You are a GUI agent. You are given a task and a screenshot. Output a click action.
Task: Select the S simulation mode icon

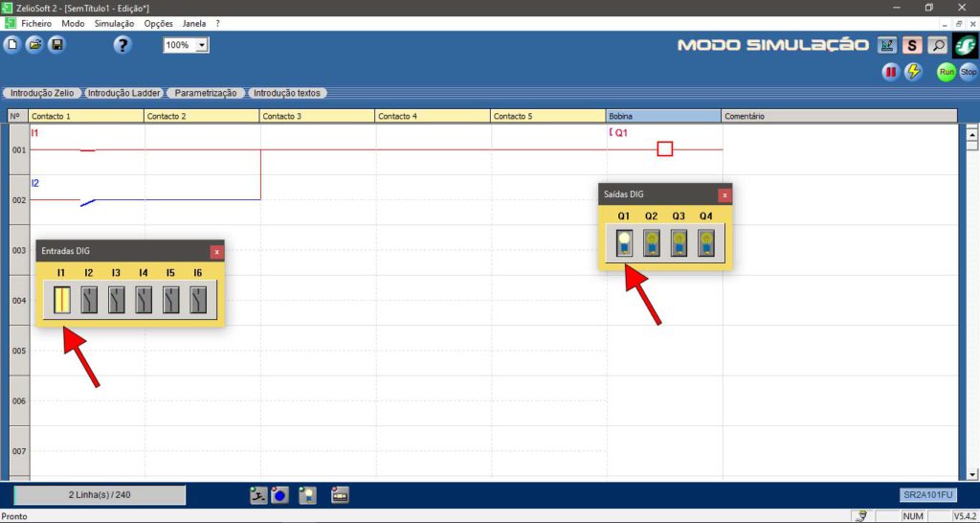(x=913, y=45)
